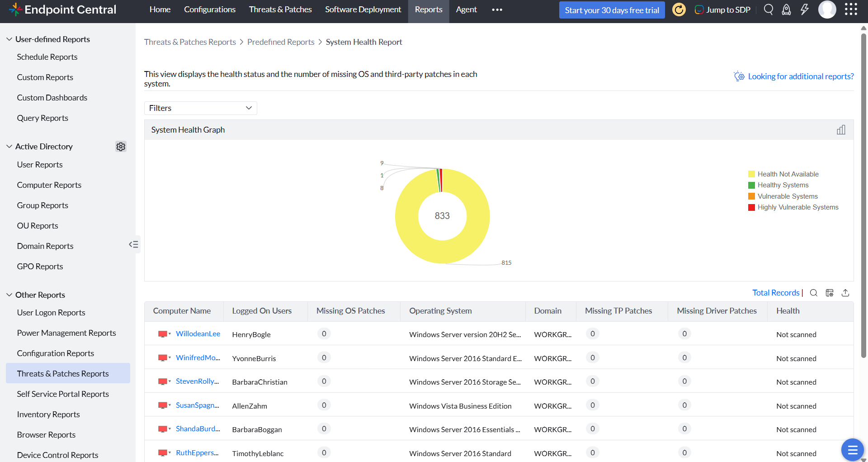The width and height of the screenshot is (868, 462).
Task: Click the vertical page scrollbar
Action: tap(863, 195)
